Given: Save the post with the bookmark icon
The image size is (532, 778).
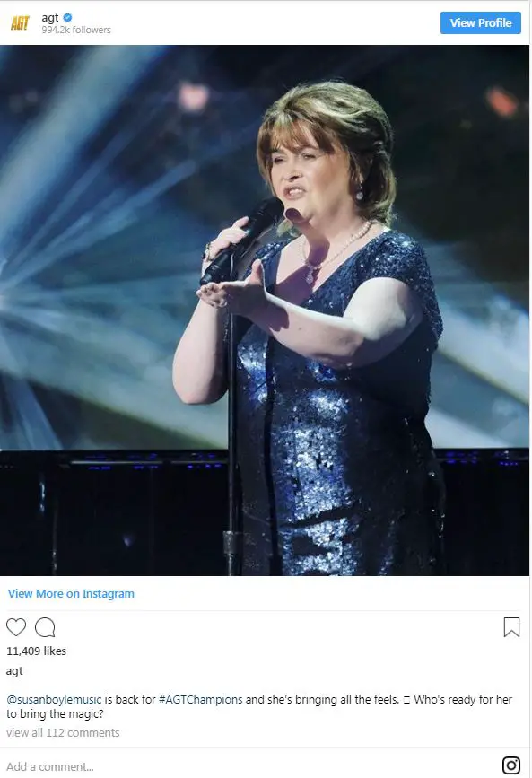Looking at the screenshot, I should click(x=511, y=627).
